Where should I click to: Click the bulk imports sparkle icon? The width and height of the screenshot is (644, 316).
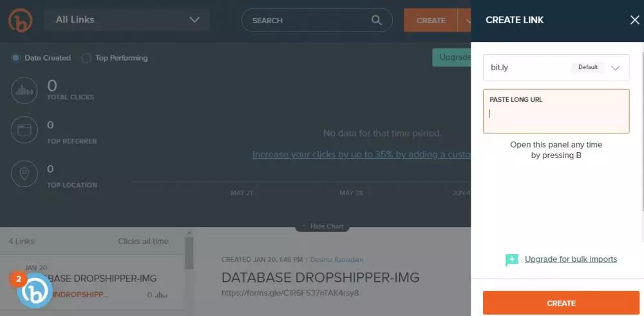(512, 260)
